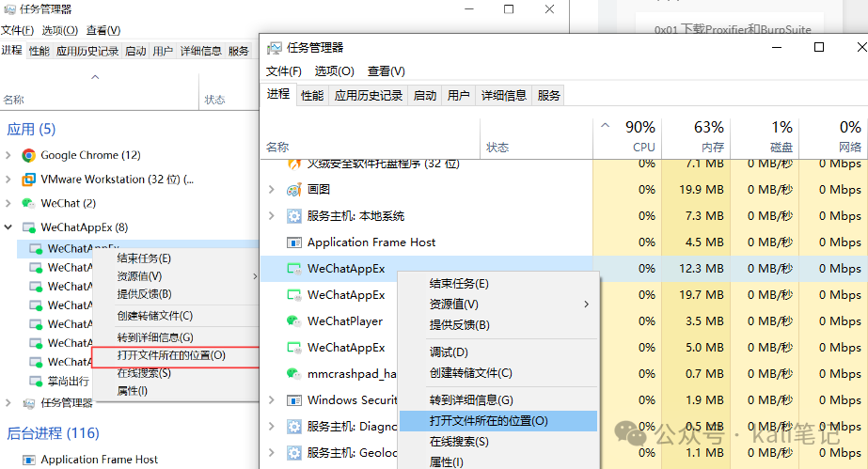868x469 pixels.
Task: Expand the 画图 process group
Action: coord(271,190)
